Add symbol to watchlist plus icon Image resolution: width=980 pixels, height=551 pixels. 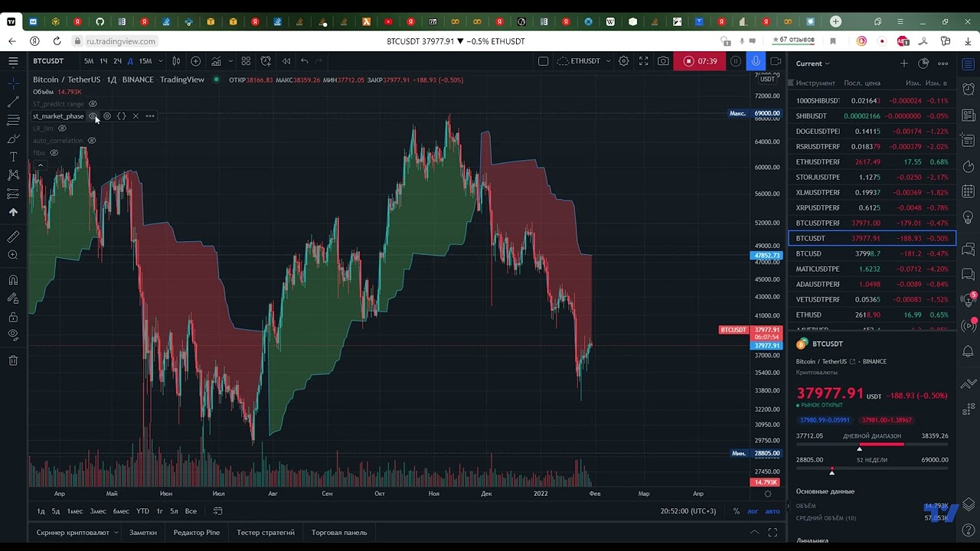[x=903, y=64]
